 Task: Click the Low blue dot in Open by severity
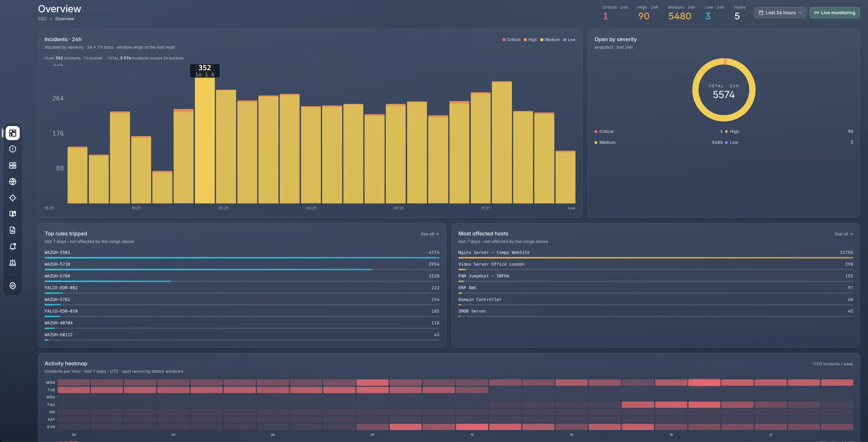pyautogui.click(x=726, y=143)
